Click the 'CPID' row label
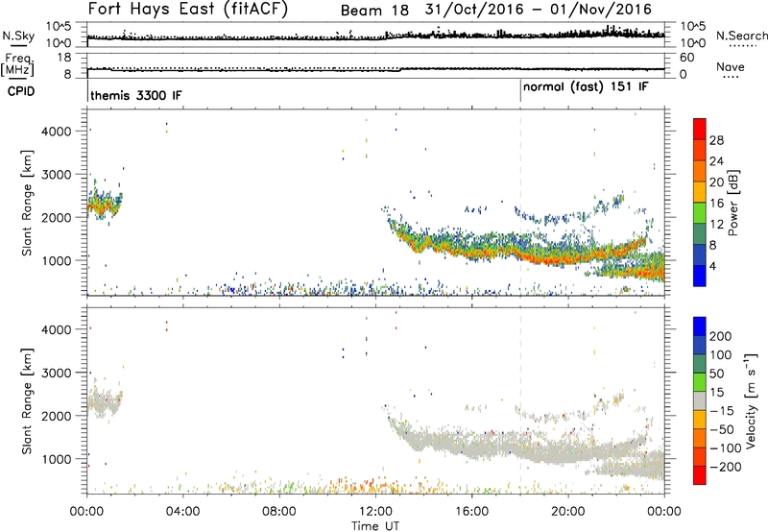The height and width of the screenshot is (532, 768). coord(20,91)
